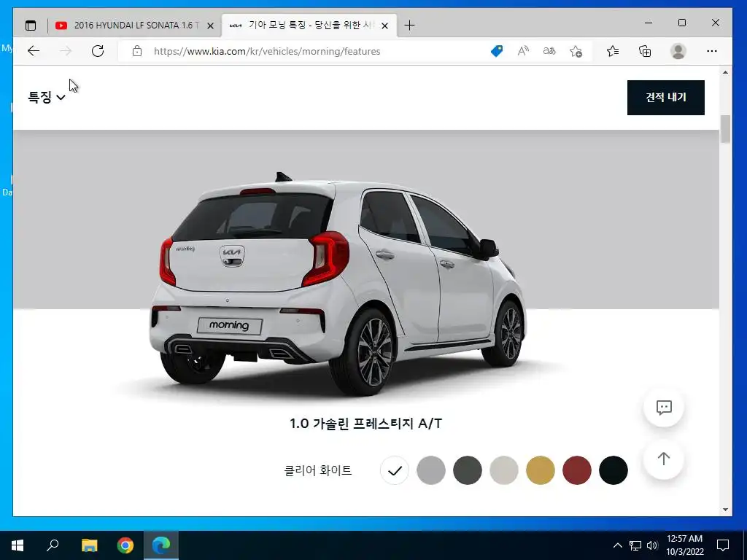Open the Favorites list
This screenshot has height=560, width=747.
click(x=613, y=51)
